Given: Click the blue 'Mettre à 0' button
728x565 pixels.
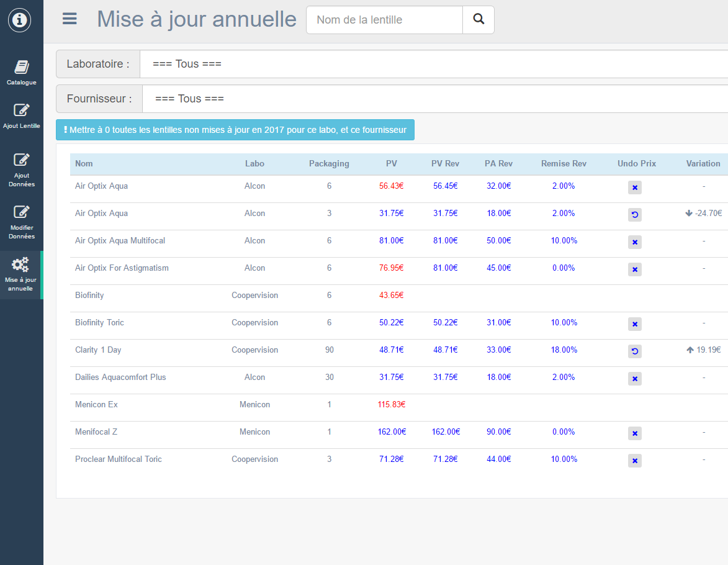Looking at the screenshot, I should point(235,130).
